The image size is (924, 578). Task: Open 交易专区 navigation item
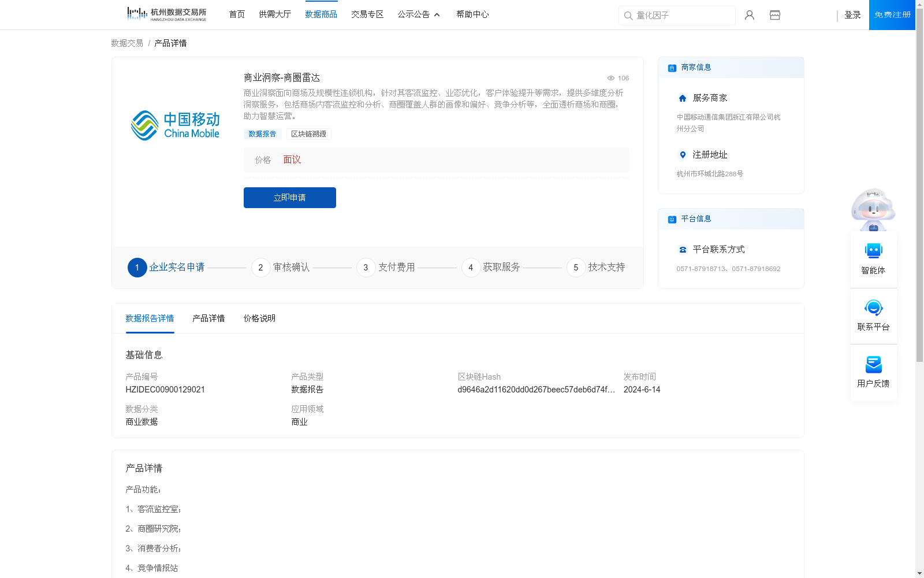point(367,14)
